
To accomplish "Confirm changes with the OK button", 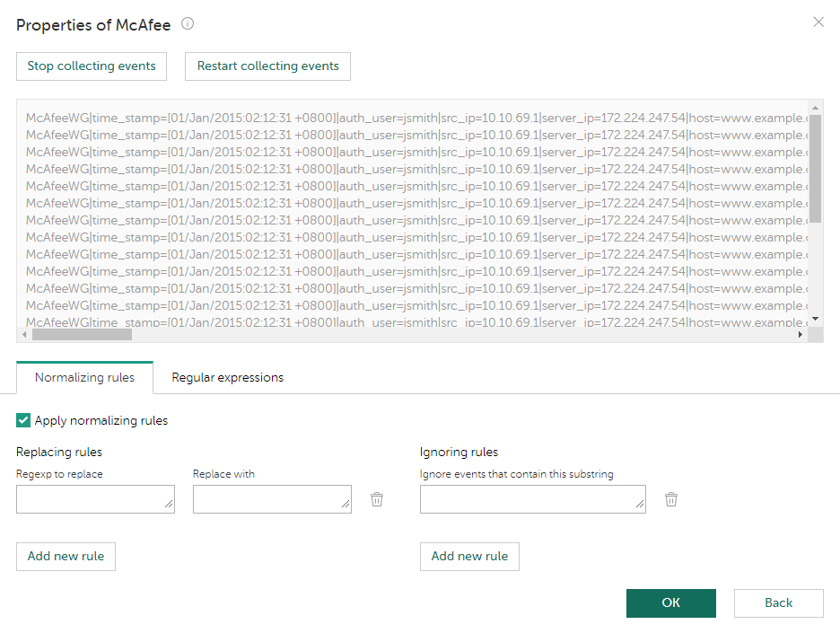I will 670,602.
